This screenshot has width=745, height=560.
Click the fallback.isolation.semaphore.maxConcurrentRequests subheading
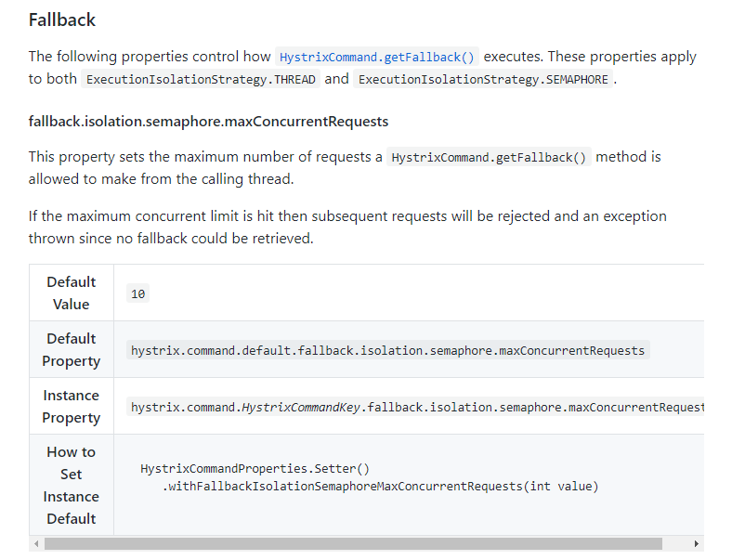pos(208,122)
